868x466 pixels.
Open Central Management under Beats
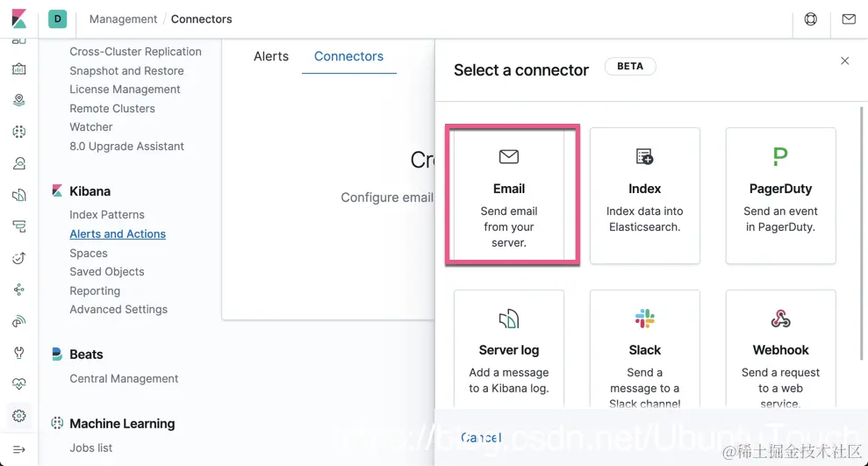coord(124,378)
